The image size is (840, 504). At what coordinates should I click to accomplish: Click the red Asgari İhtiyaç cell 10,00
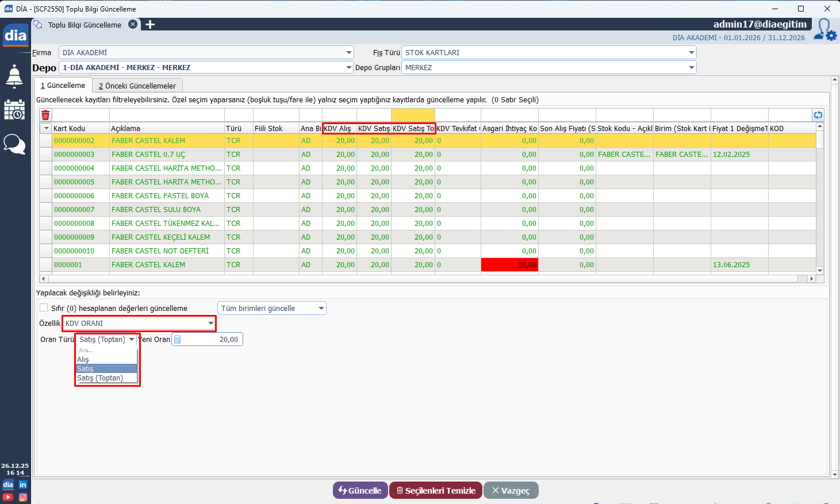[509, 265]
